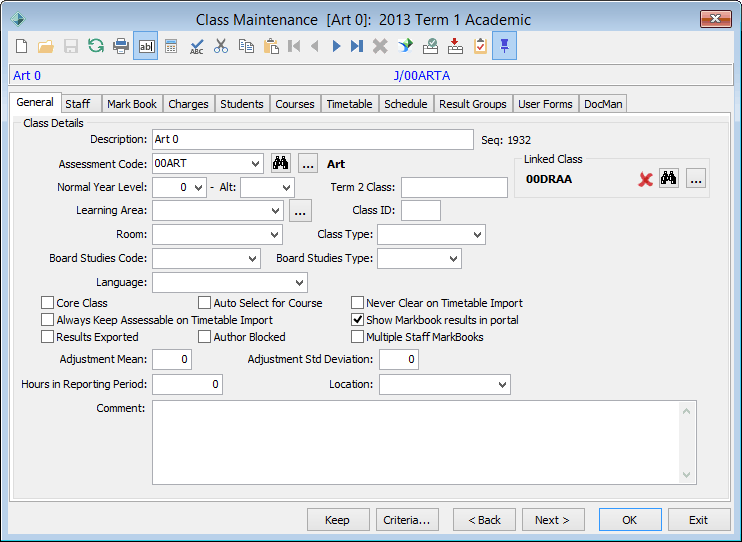742x542 pixels.
Task: Tick Auto Select for Course checkbox
Action: (x=204, y=302)
